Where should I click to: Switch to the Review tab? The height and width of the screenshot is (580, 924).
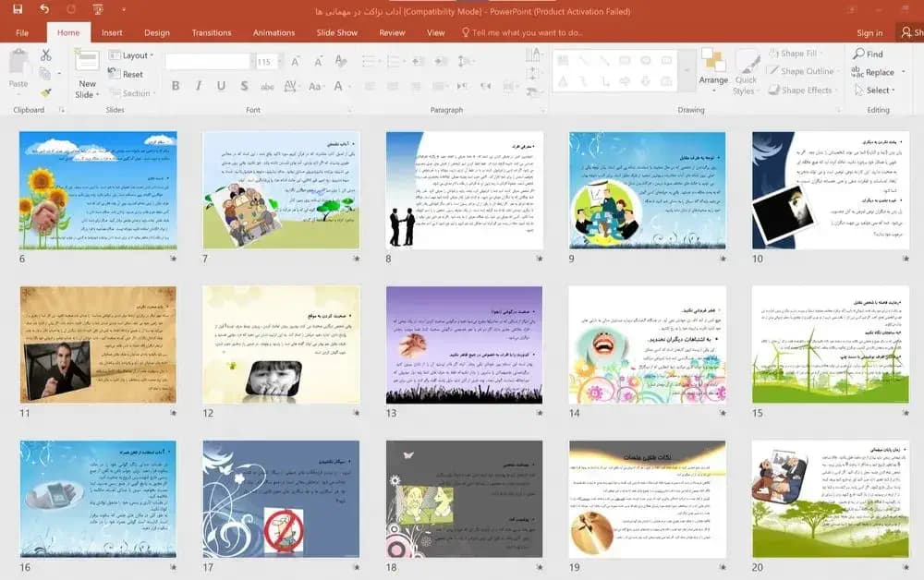392,32
